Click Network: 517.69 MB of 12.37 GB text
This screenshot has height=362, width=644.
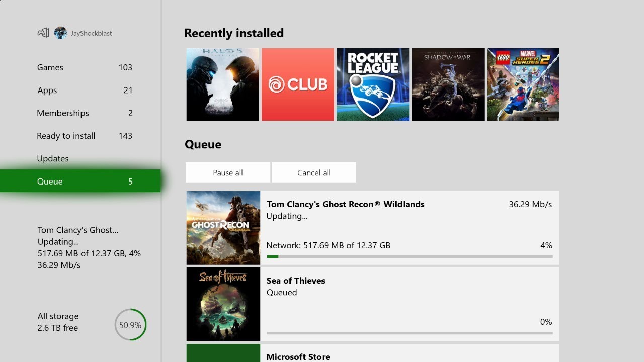tap(329, 245)
